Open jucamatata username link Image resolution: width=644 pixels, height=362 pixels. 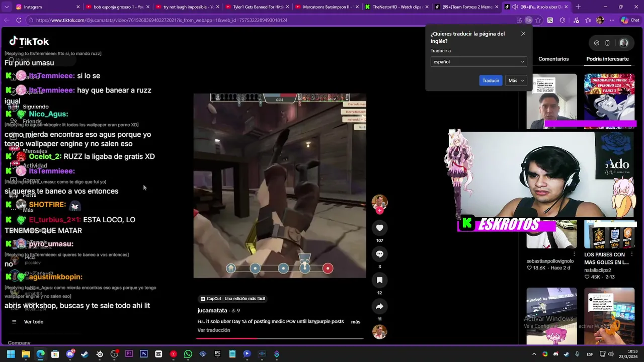pos(212,311)
